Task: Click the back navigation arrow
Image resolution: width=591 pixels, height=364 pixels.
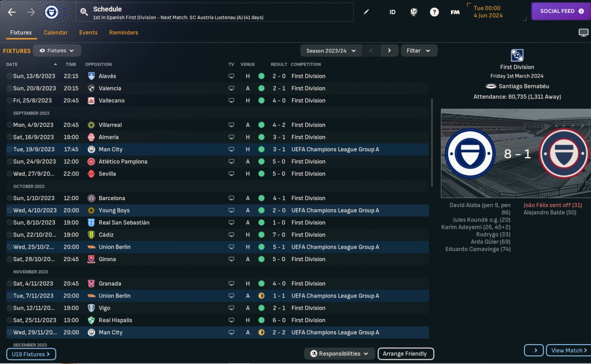Action: pos(12,12)
